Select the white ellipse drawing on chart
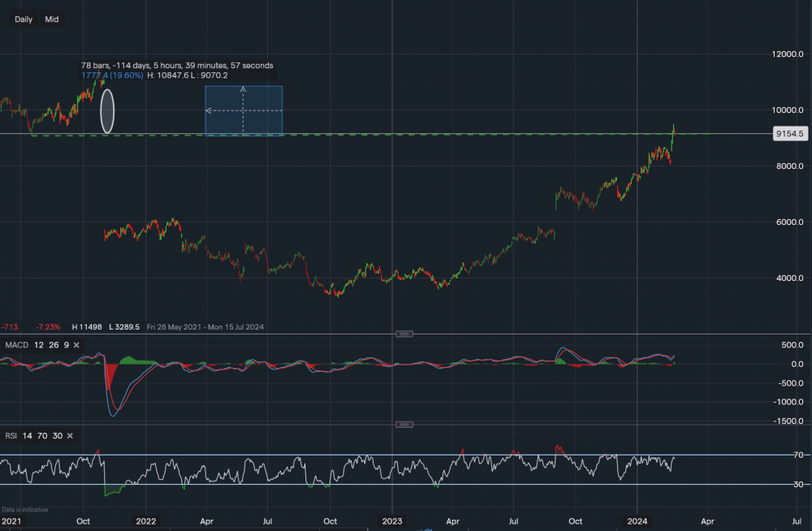This screenshot has width=812, height=531. coord(107,111)
